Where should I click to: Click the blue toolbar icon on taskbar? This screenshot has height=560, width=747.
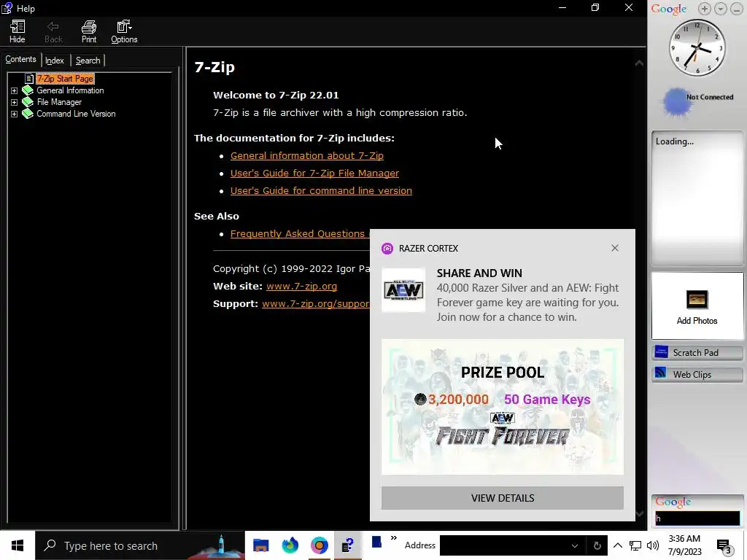point(377,542)
